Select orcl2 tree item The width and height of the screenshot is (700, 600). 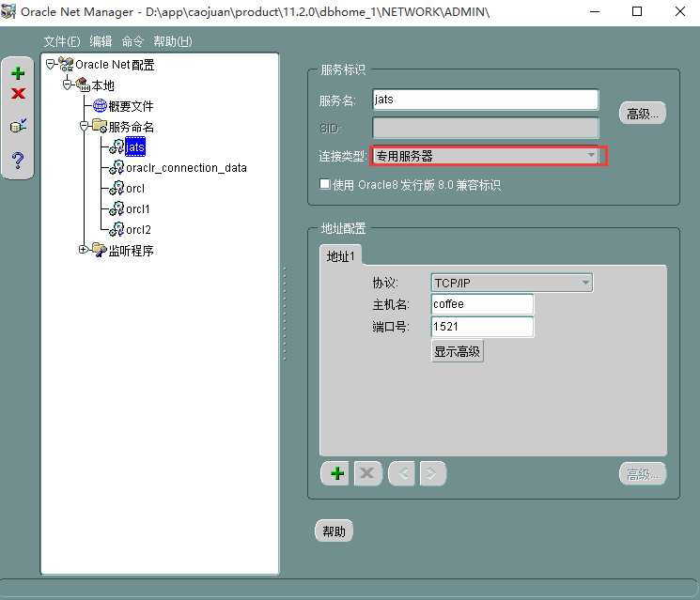[x=138, y=230]
